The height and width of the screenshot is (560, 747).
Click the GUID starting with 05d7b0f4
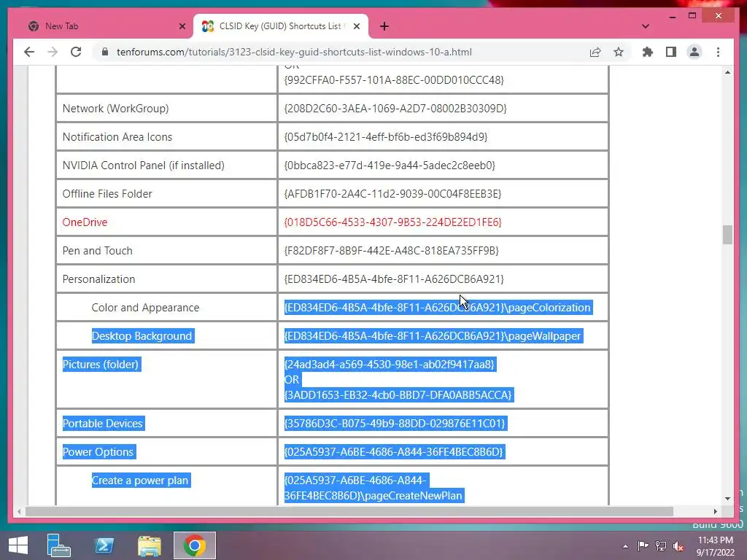(386, 137)
